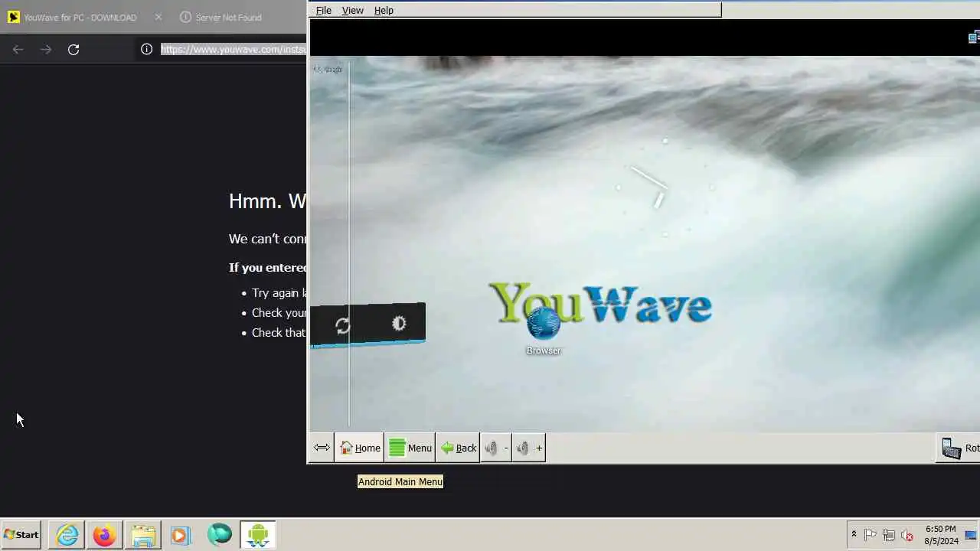Click the Action Center flag icon
The width and height of the screenshot is (980, 551).
[871, 535]
